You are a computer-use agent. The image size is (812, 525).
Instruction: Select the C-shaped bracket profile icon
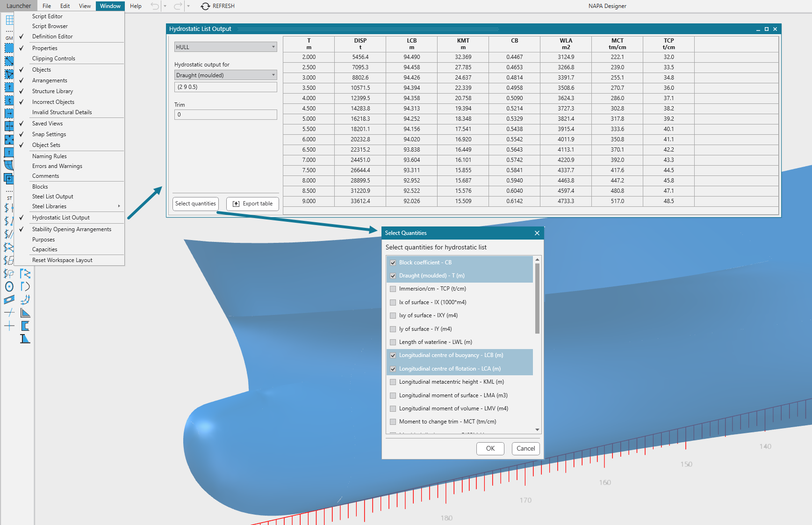click(x=25, y=326)
